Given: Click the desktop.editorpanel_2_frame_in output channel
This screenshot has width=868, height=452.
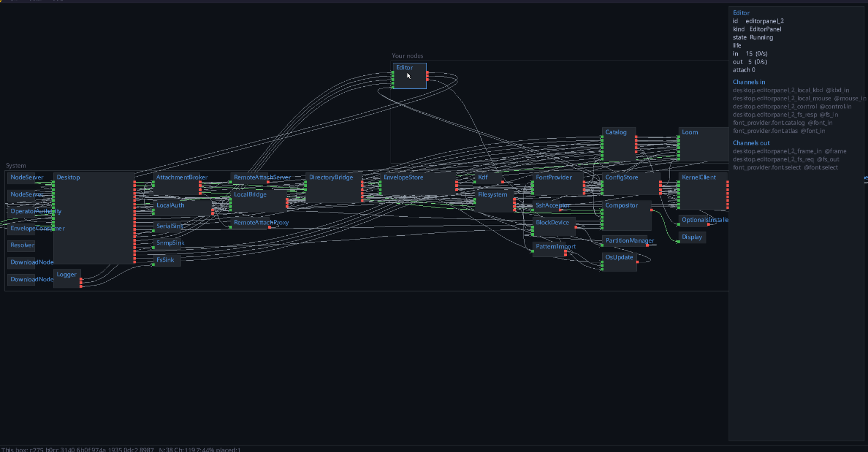Looking at the screenshot, I should [789, 151].
